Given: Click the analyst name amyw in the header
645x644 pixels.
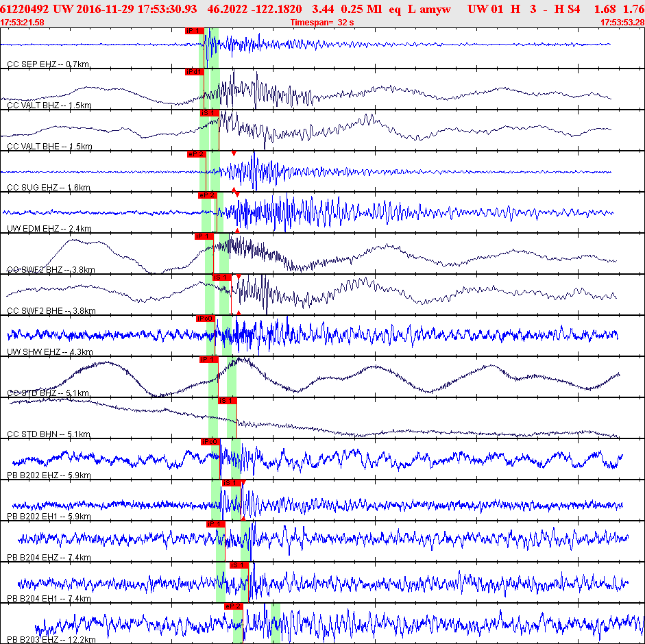Looking at the screenshot, I should point(435,9).
